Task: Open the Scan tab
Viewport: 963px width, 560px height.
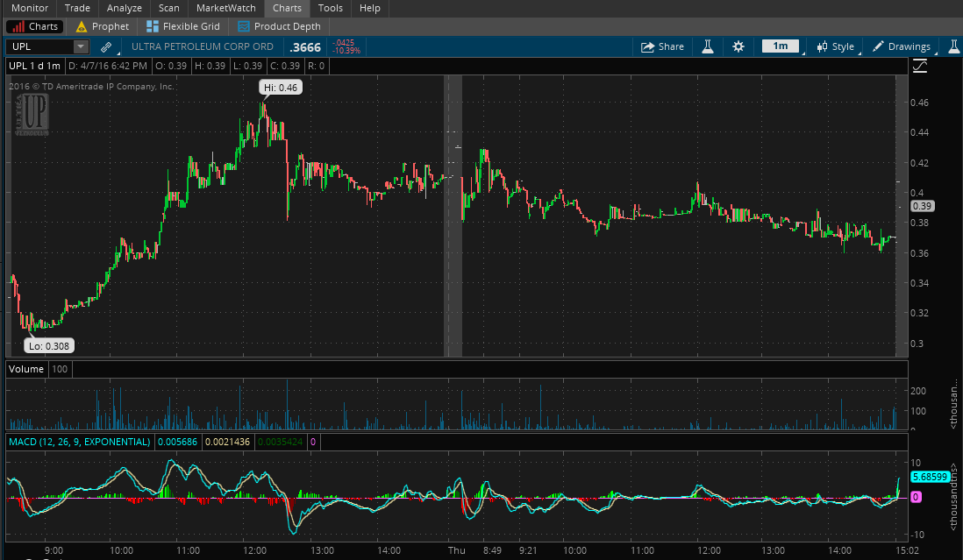Action: tap(168, 8)
